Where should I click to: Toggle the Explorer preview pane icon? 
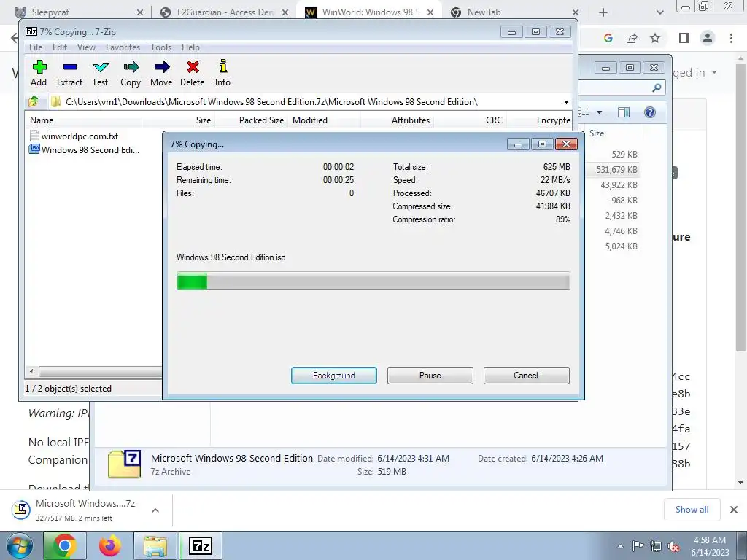624,112
